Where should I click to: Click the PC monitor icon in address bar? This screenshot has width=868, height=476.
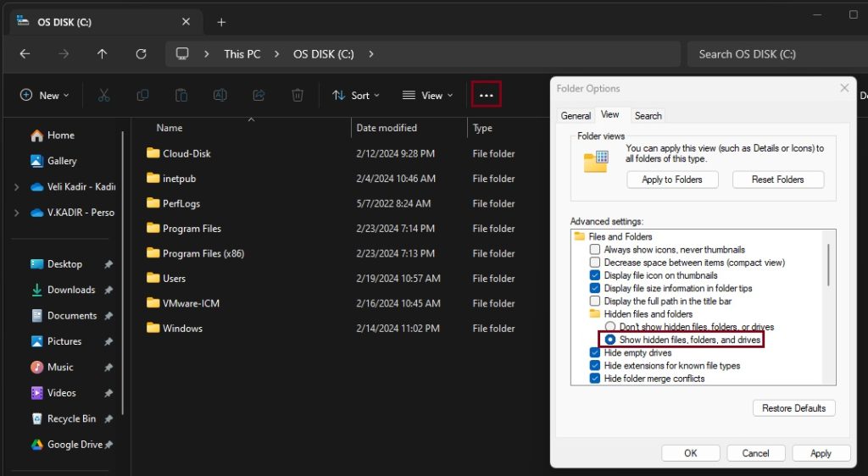(182, 53)
